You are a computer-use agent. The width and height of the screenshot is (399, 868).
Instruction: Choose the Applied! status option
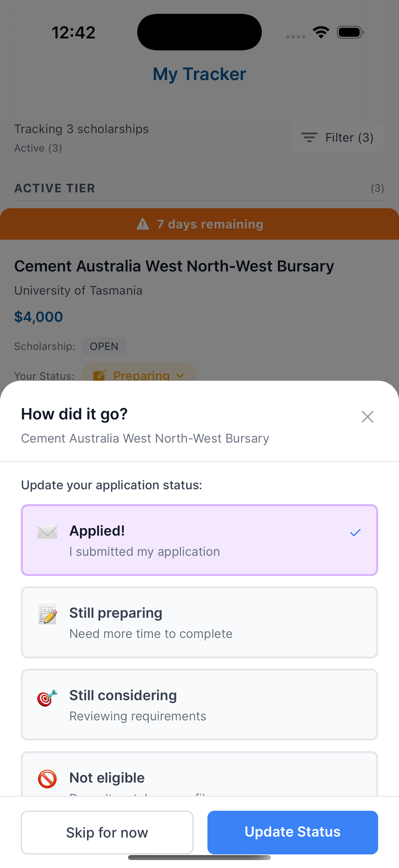coord(199,540)
